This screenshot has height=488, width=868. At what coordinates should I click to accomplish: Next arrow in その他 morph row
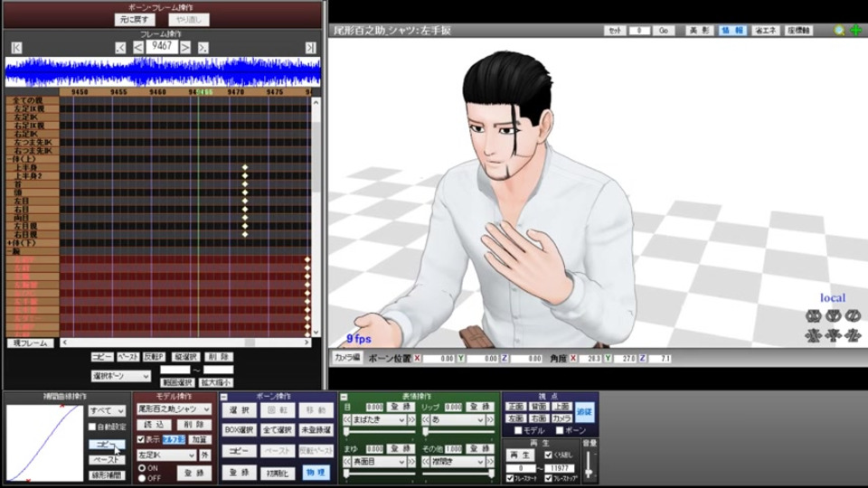click(490, 462)
